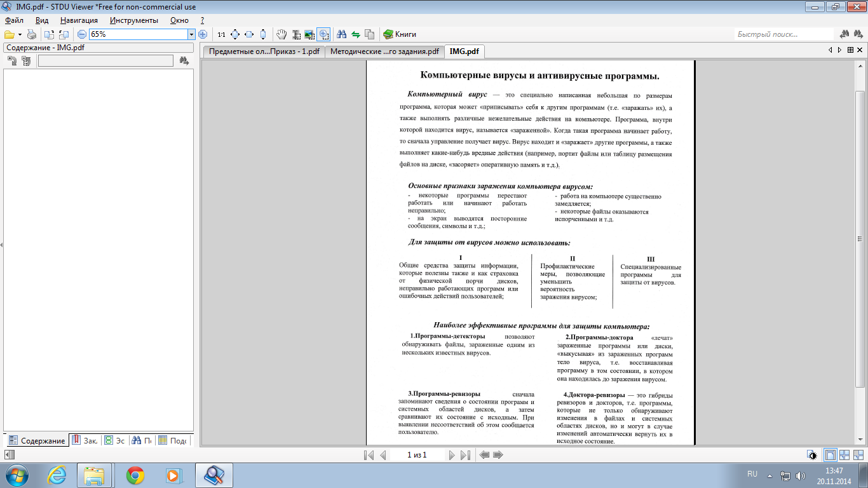Toggle the zoom selection tool

pyautogui.click(x=323, y=34)
